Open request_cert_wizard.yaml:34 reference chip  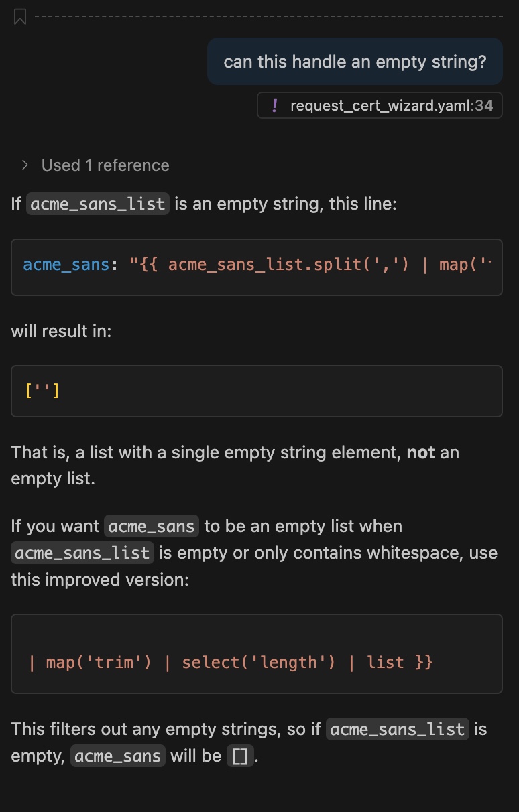[380, 105]
